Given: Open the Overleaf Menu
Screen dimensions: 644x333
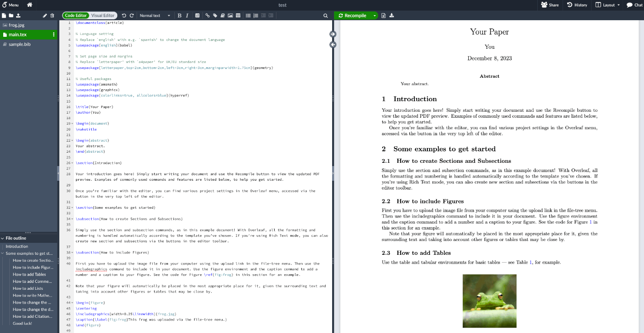Looking at the screenshot, I should click(11, 5).
